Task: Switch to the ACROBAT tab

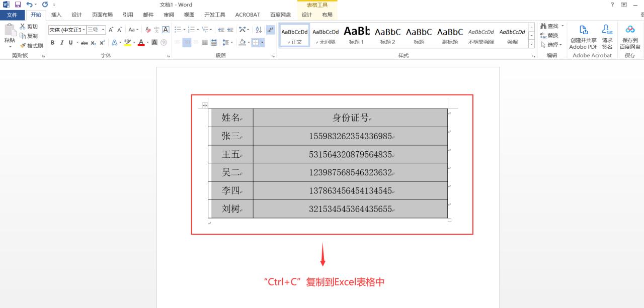Action: (248, 15)
